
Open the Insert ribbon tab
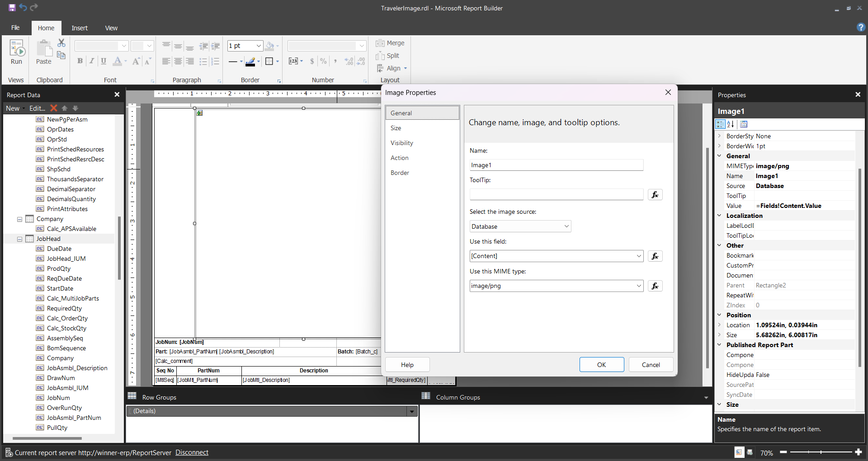(x=80, y=28)
